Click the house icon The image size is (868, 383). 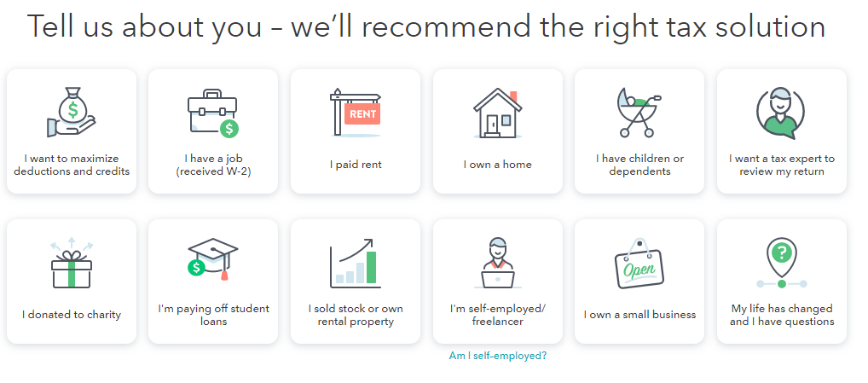(497, 113)
